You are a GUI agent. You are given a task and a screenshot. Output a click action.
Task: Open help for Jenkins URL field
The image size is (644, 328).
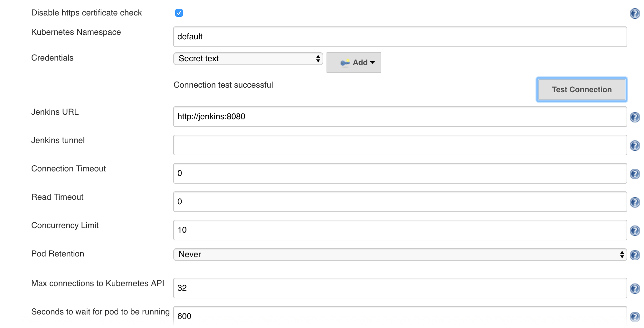[635, 117]
